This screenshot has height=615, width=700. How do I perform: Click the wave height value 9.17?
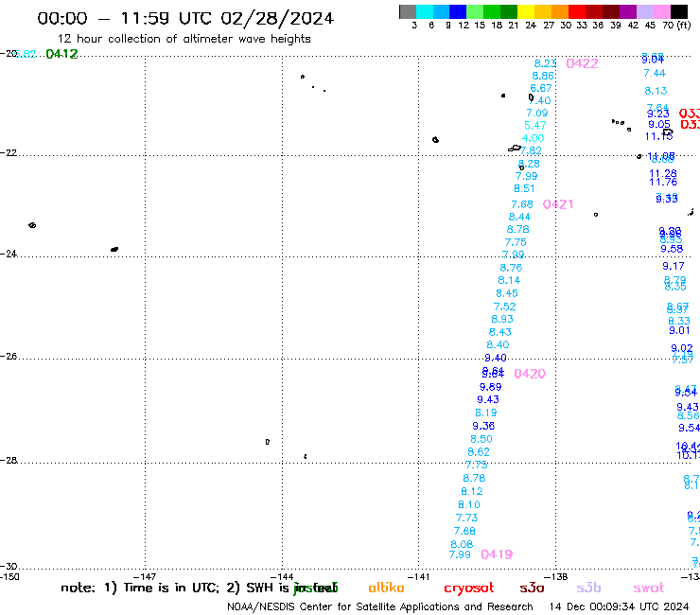point(674,266)
